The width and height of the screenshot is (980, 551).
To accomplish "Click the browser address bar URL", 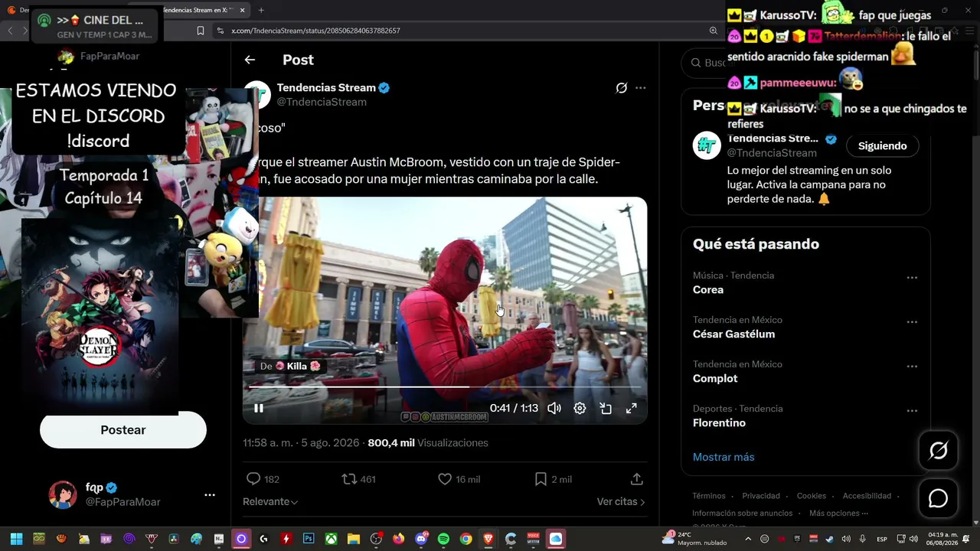I will pos(315,31).
